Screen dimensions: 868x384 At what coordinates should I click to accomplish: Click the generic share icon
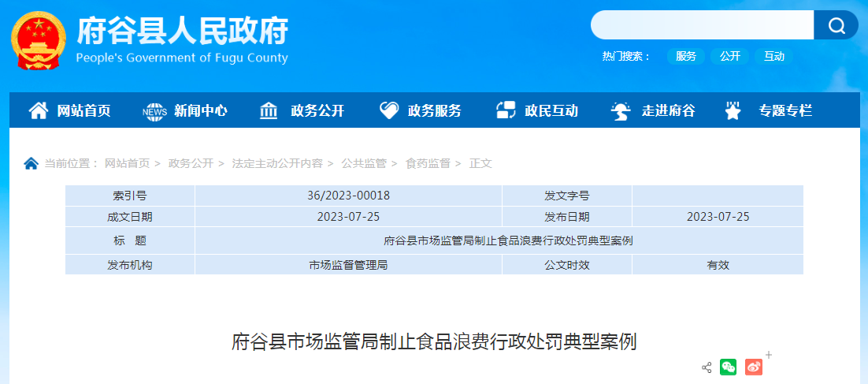click(x=707, y=367)
